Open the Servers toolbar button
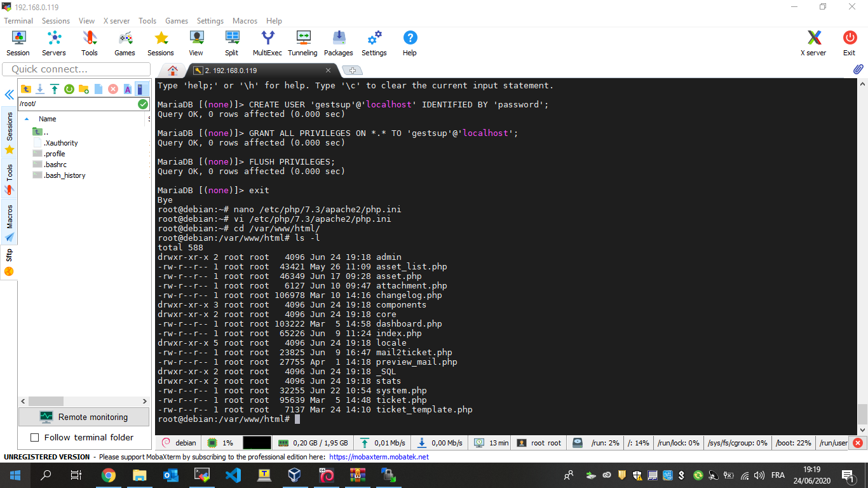Image resolution: width=868 pixels, height=488 pixels. [x=54, y=43]
